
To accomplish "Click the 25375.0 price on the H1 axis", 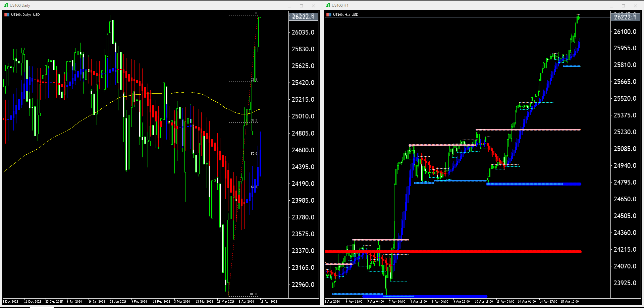I will [x=625, y=115].
